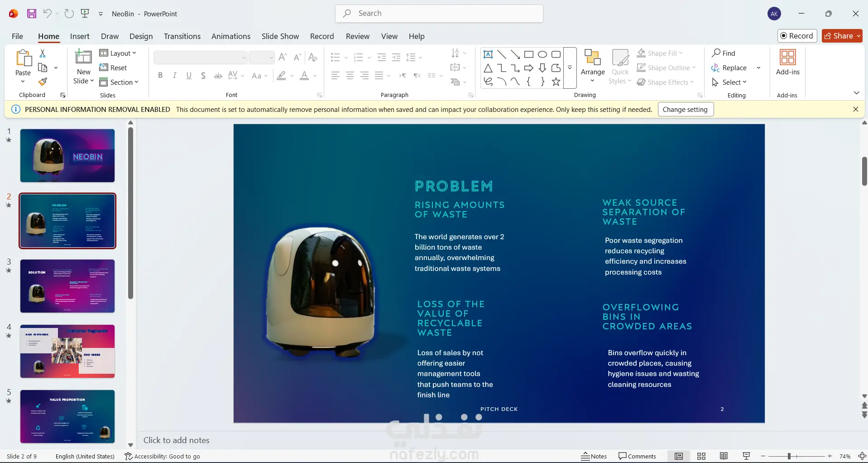
Task: Click the Save icon in title bar
Action: [31, 14]
